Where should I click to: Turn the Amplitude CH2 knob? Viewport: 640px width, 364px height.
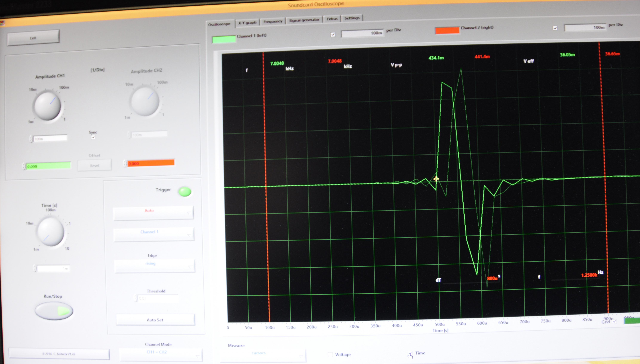coord(145,101)
